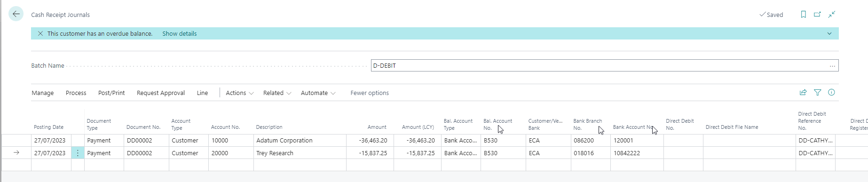The image size is (868, 182).
Task: Open the Batch Name lookup ellipsis
Action: tap(832, 66)
